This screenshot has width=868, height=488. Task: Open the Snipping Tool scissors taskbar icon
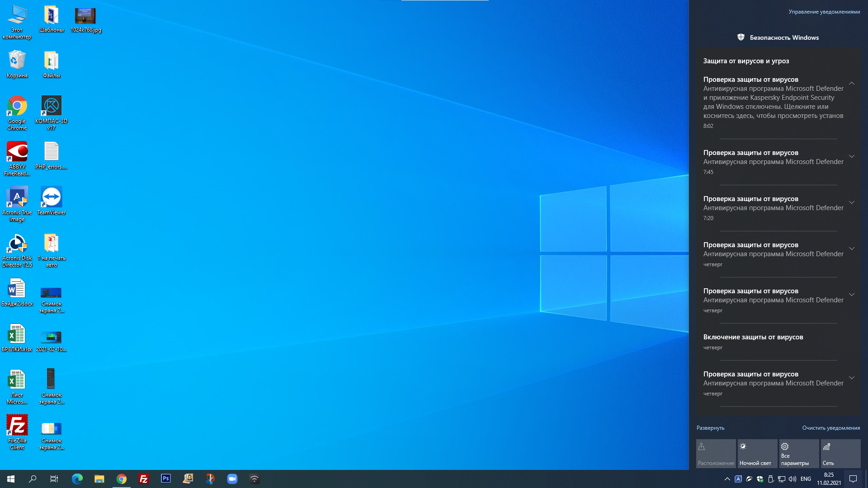tap(210, 479)
